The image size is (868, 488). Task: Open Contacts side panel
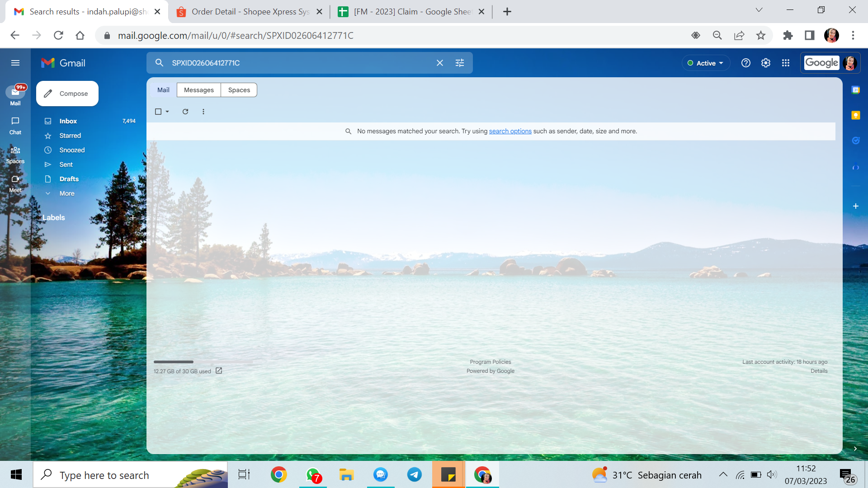(856, 167)
